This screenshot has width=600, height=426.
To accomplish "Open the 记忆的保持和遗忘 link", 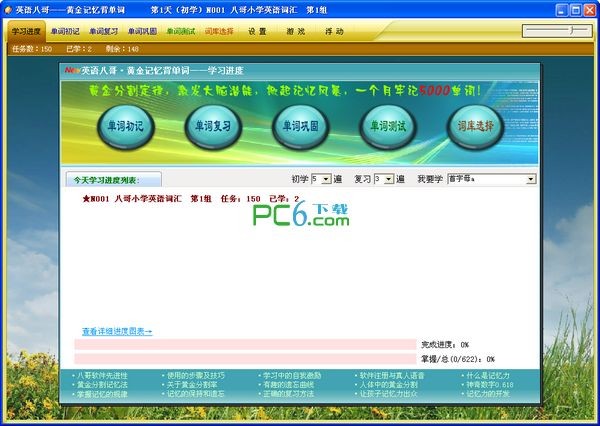I will point(196,393).
